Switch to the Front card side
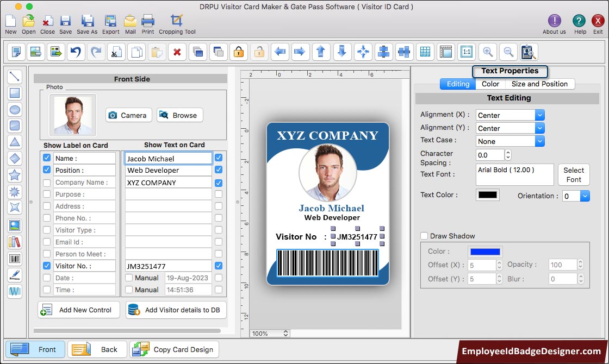The width and height of the screenshot is (609, 364). click(x=35, y=349)
